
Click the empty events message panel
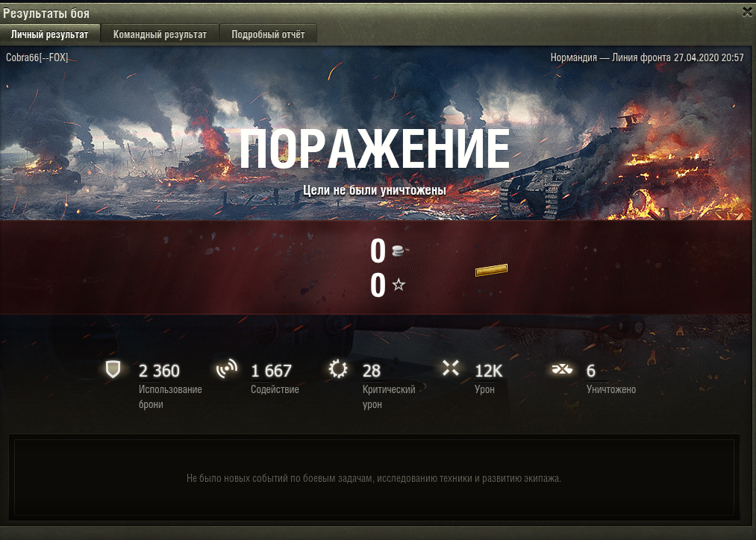point(374,477)
